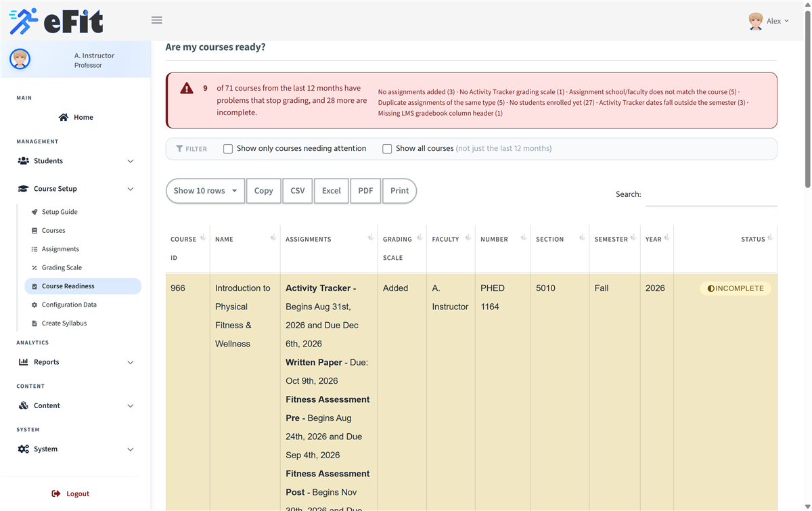Click the Course Setup graduation cap icon
The height and width of the screenshot is (511, 812).
(x=24, y=189)
